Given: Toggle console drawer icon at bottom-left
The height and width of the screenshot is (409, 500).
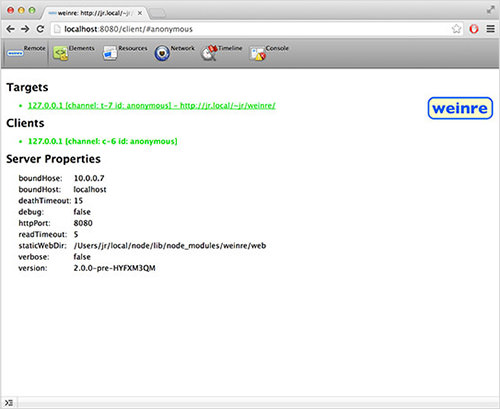Looking at the screenshot, I should 9,403.
